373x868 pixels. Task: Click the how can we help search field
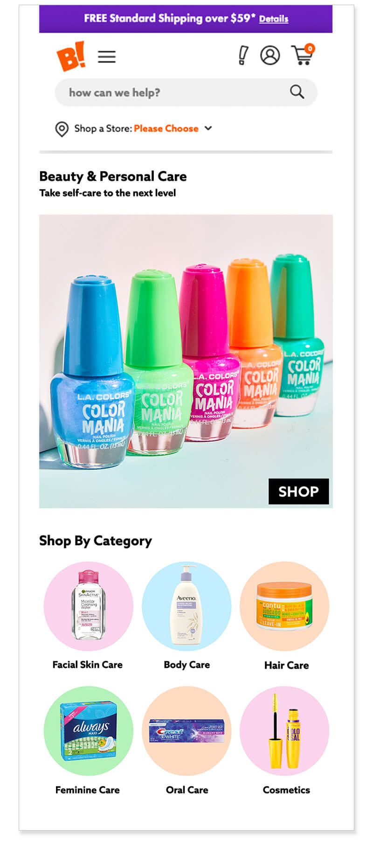pyautogui.click(x=186, y=92)
